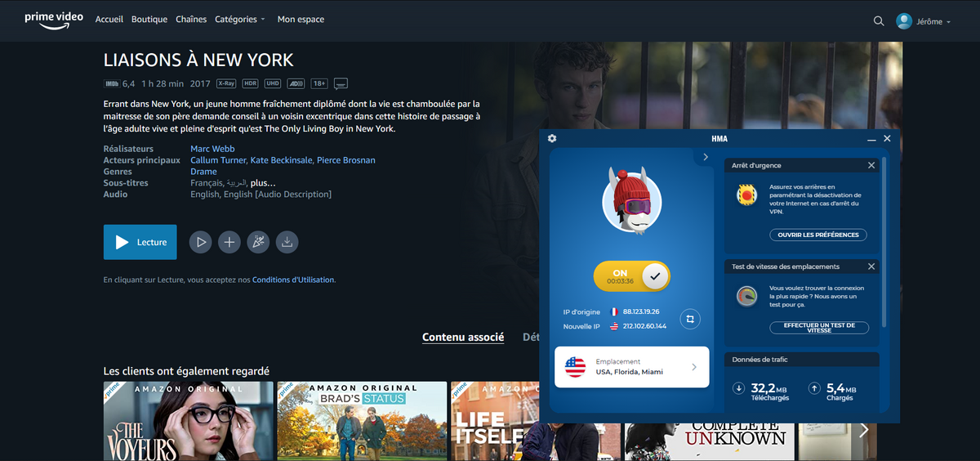Refresh IP address with swap icon
This screenshot has width=980, height=461.
coord(690,319)
